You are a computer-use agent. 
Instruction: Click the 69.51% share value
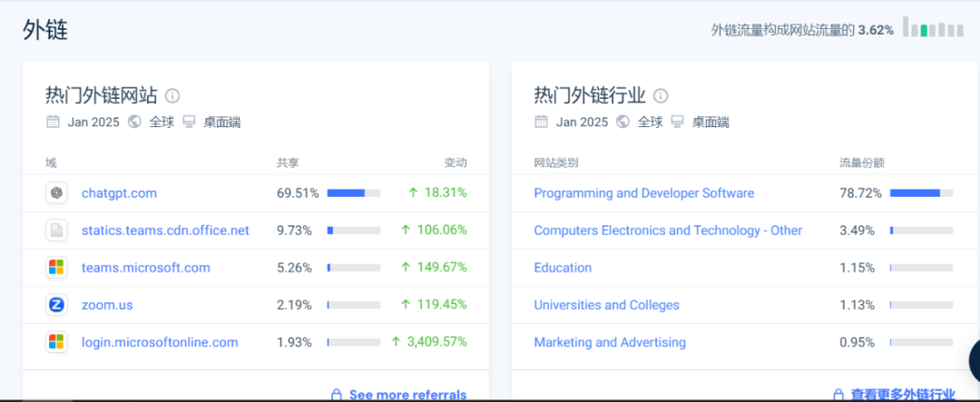(298, 193)
